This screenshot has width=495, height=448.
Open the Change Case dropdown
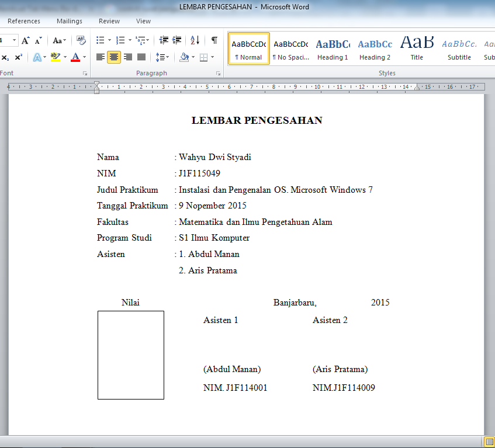pos(60,40)
